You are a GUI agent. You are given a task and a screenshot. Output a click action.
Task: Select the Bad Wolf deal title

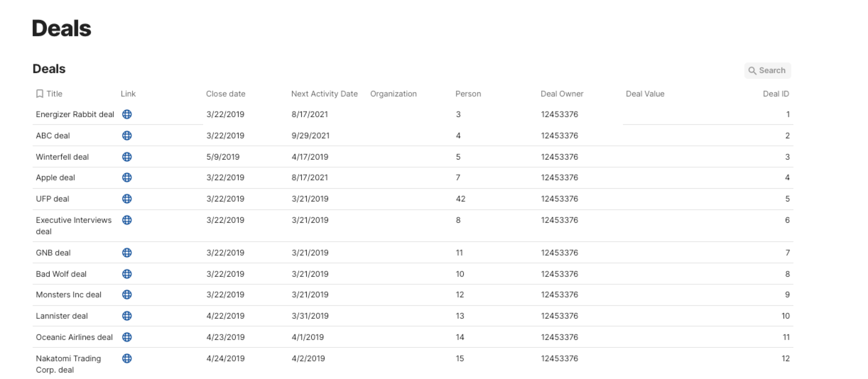pos(61,274)
